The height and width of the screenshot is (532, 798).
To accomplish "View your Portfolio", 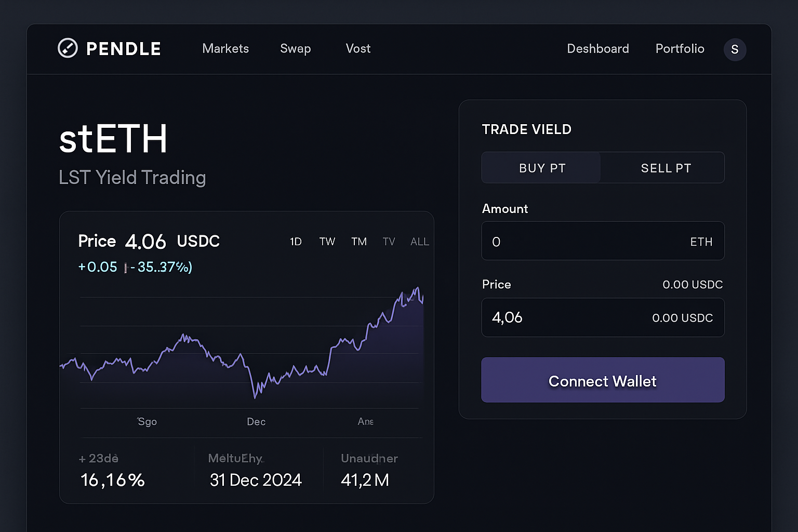I will [680, 48].
